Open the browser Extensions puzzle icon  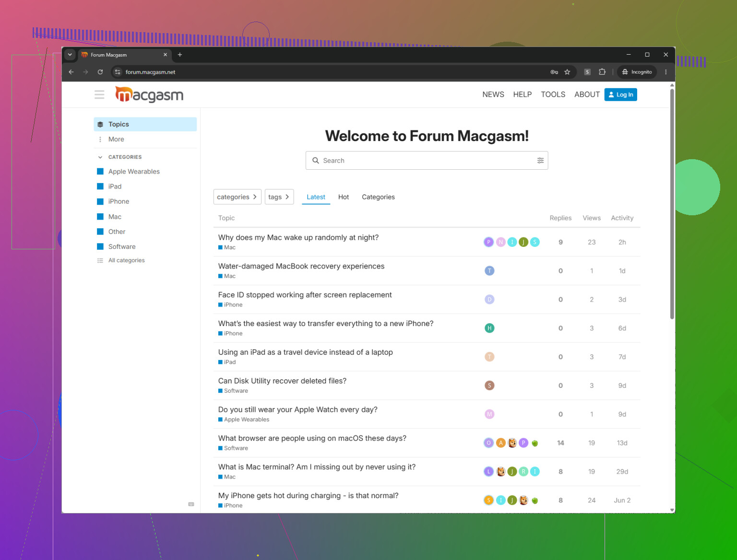point(602,72)
